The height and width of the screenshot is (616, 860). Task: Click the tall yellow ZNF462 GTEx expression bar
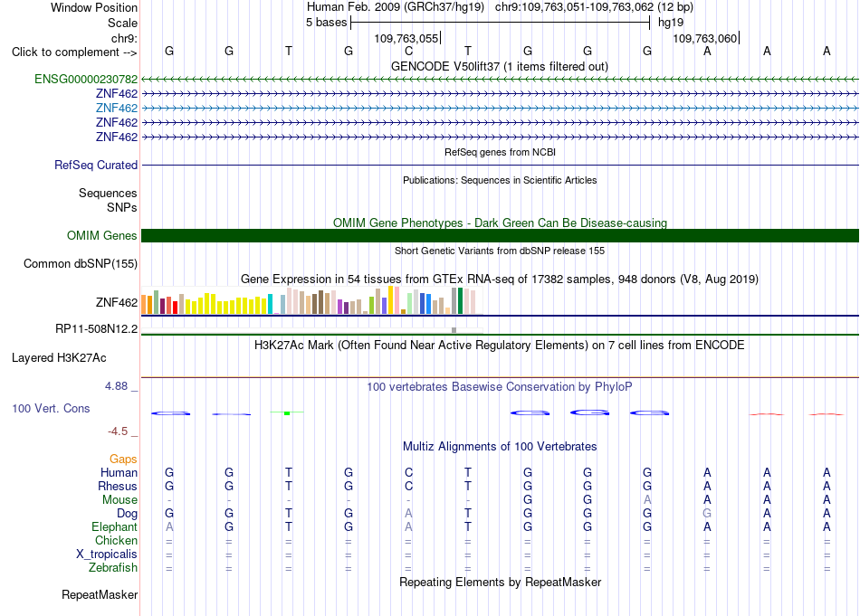pos(390,299)
